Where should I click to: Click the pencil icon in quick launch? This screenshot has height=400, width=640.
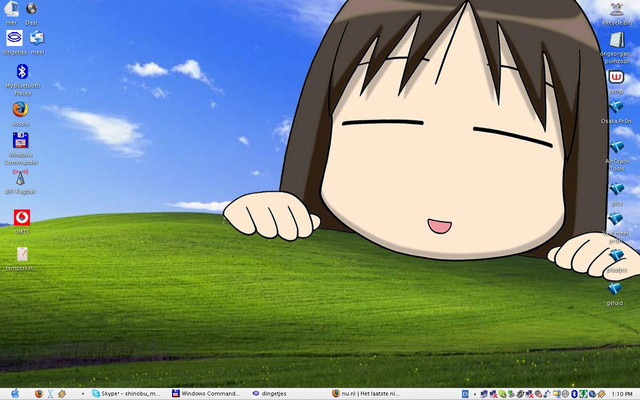point(62,393)
